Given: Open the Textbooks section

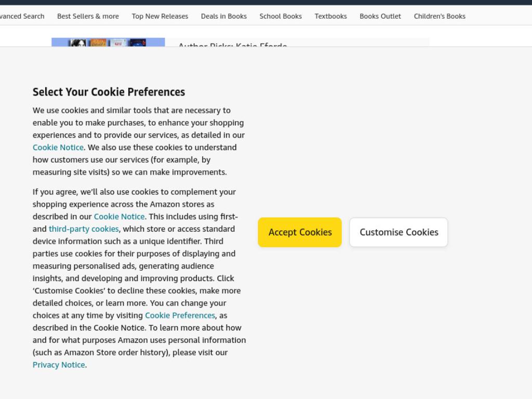Looking at the screenshot, I should point(330,16).
